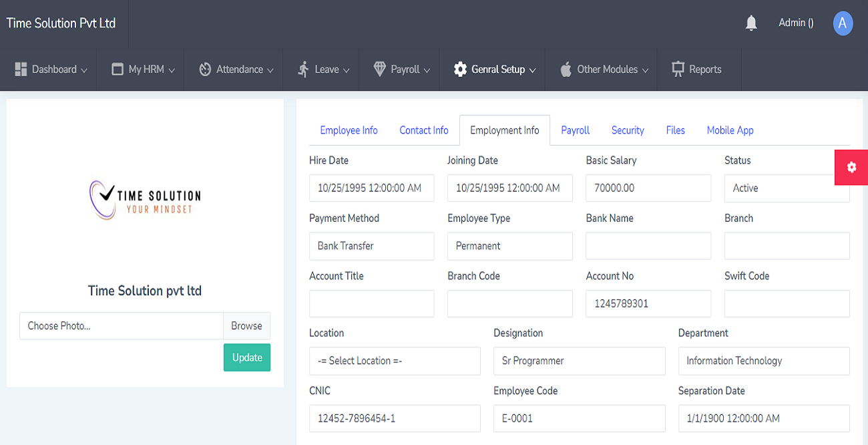Open the Employee Type dropdown
This screenshot has width=868, height=445.
(509, 246)
